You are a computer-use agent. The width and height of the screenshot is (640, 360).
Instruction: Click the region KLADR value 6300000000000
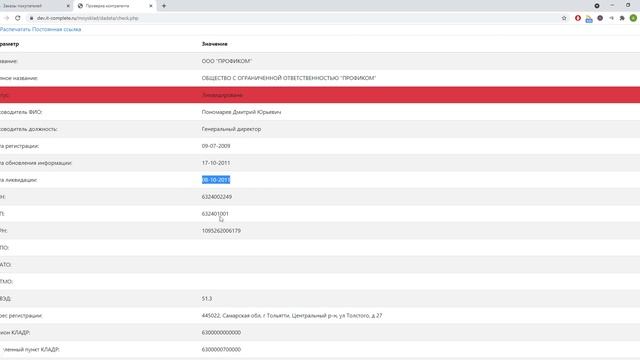pyautogui.click(x=221, y=333)
